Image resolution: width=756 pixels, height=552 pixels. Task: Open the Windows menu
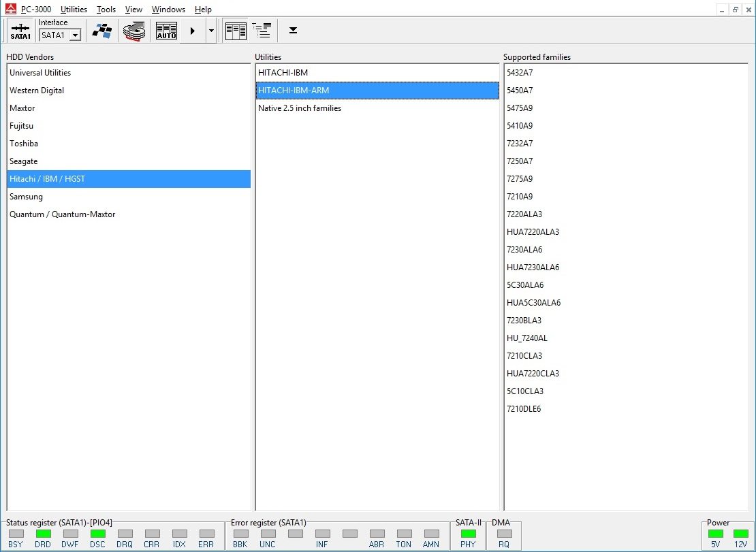pos(168,9)
